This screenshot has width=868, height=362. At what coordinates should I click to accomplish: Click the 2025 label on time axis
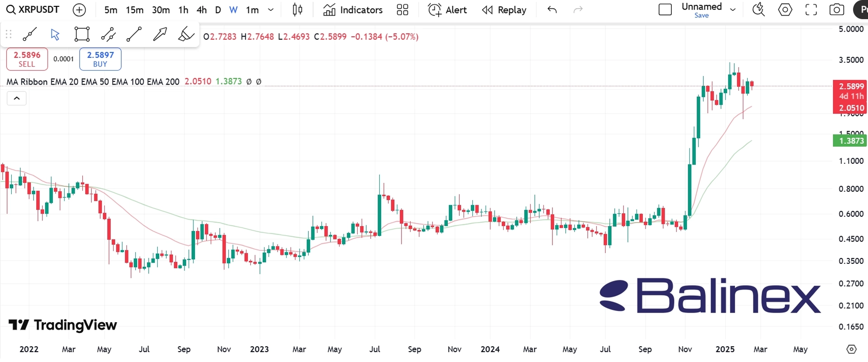[x=725, y=349]
